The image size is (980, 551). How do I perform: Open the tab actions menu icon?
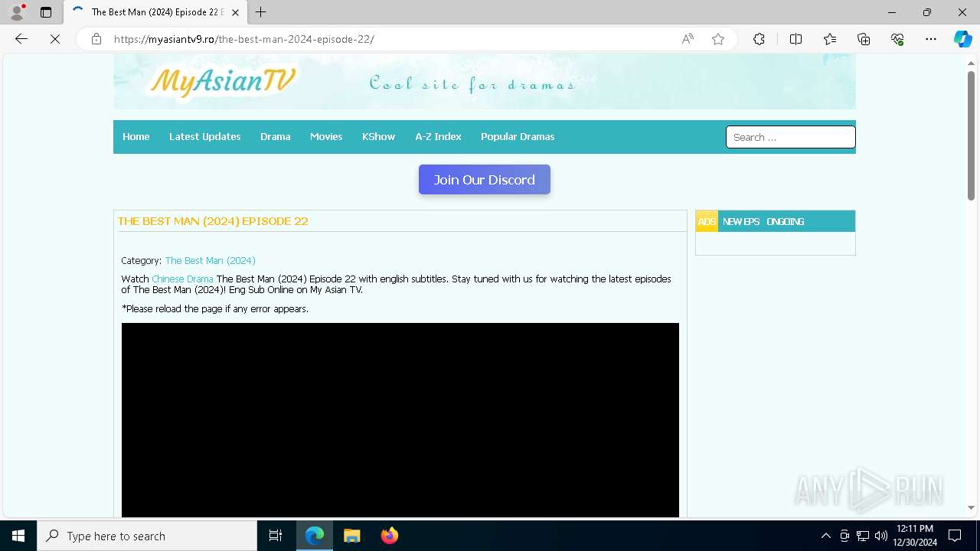coord(46,12)
